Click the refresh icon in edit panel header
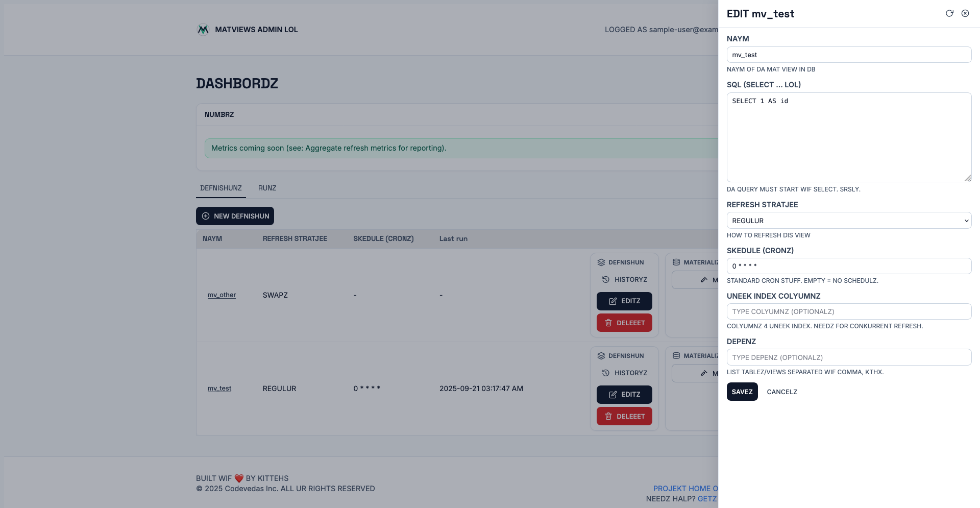980x508 pixels. point(949,13)
